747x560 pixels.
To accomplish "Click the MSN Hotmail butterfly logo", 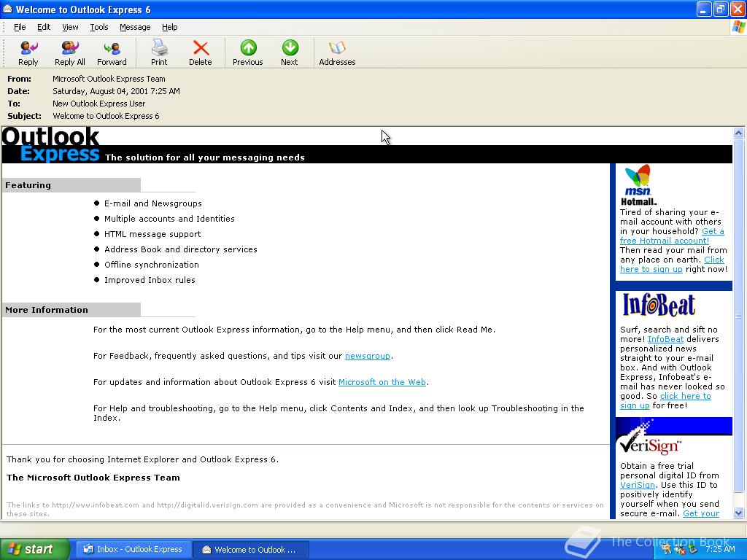I will point(638,184).
